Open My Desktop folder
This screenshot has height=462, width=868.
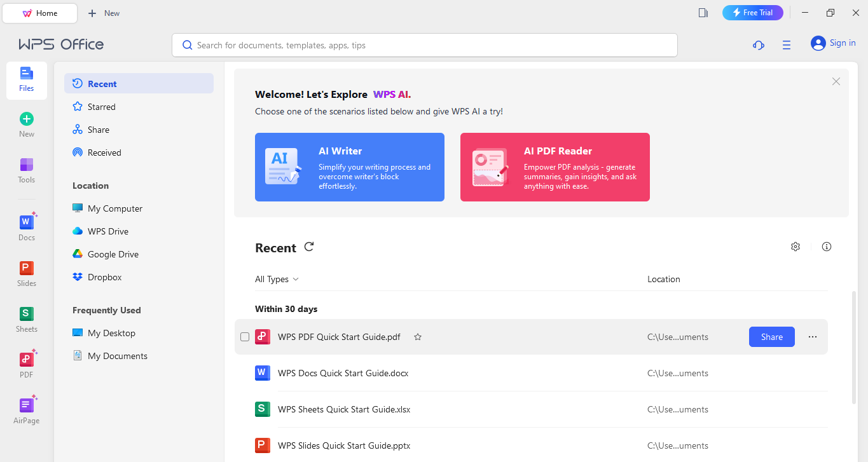pyautogui.click(x=139, y=333)
